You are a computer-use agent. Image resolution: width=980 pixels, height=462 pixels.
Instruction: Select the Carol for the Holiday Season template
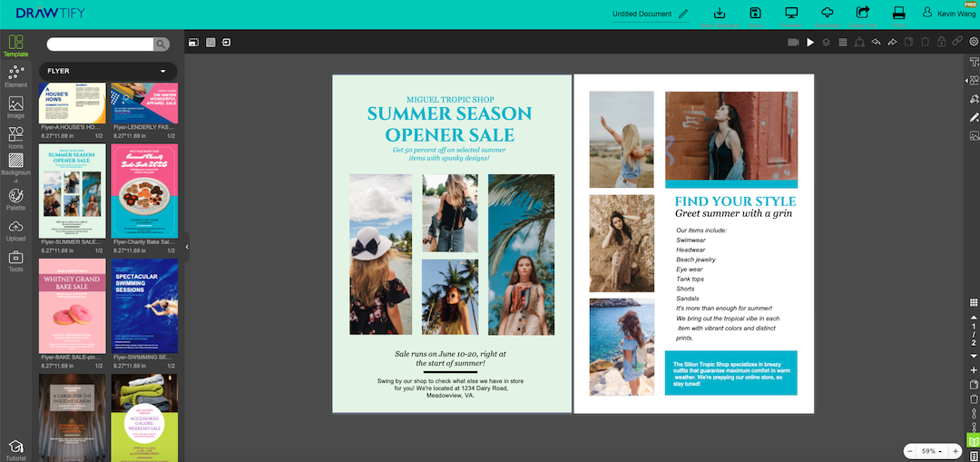72,418
